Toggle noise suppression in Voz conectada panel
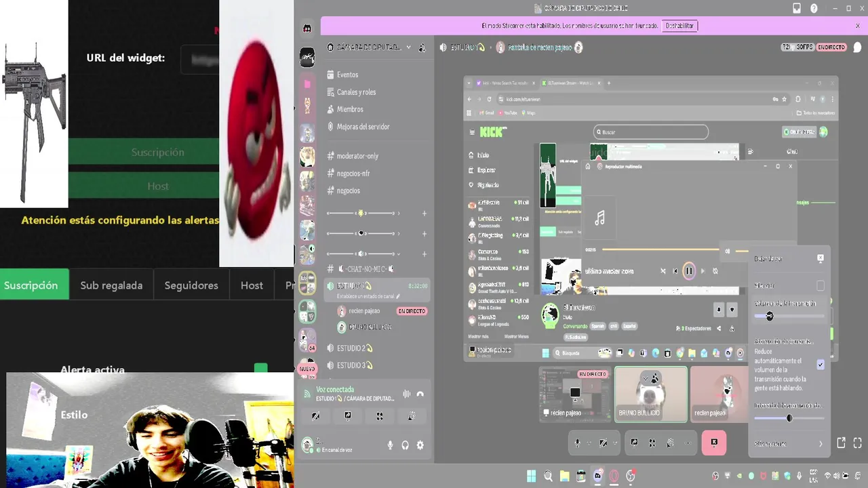868x488 pixels. click(407, 394)
